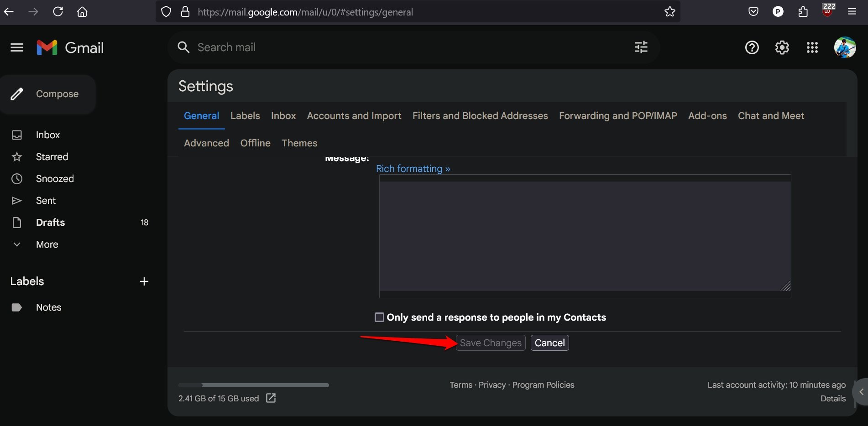Open Accounts and Import tab
The width and height of the screenshot is (868, 426).
tap(354, 116)
